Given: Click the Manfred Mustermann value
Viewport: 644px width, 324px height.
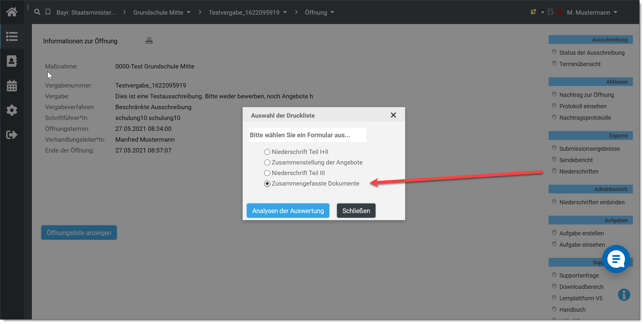Looking at the screenshot, I should [x=145, y=140].
